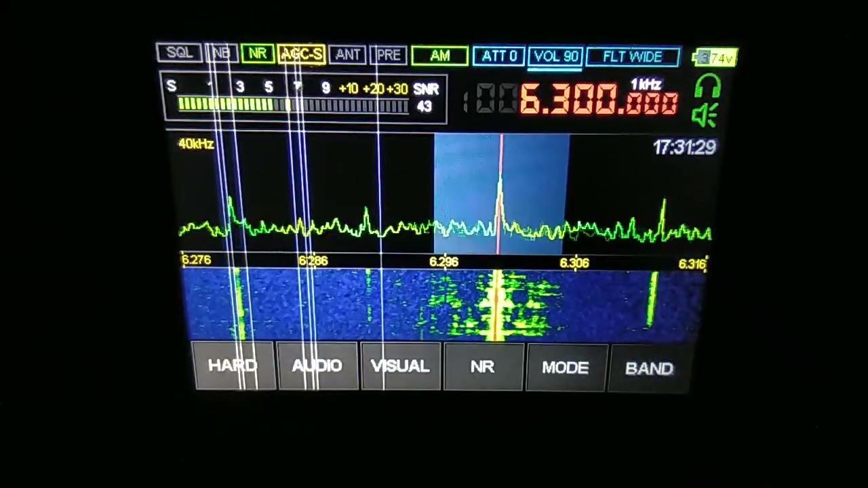
Task: Mute audio with the speaker icon
Action: tap(705, 116)
